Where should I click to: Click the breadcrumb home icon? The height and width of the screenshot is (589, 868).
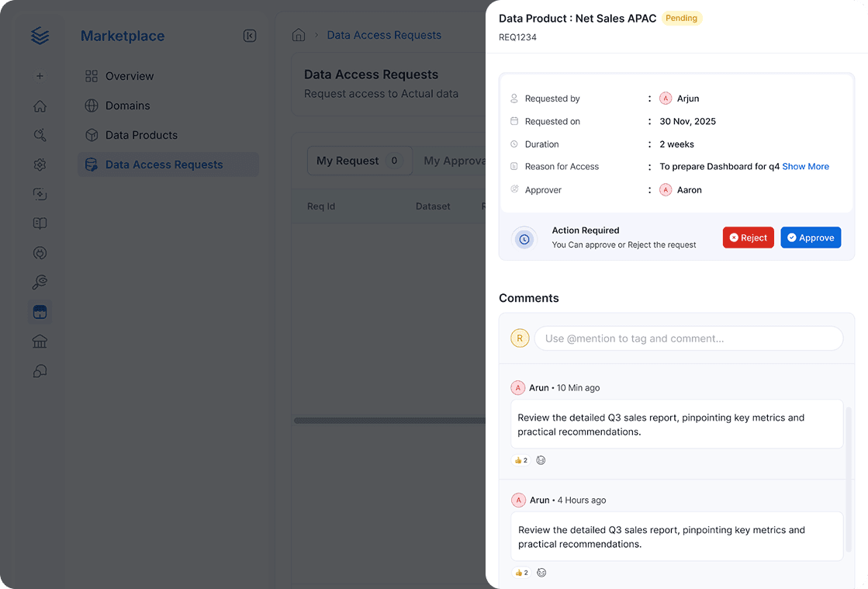click(299, 35)
